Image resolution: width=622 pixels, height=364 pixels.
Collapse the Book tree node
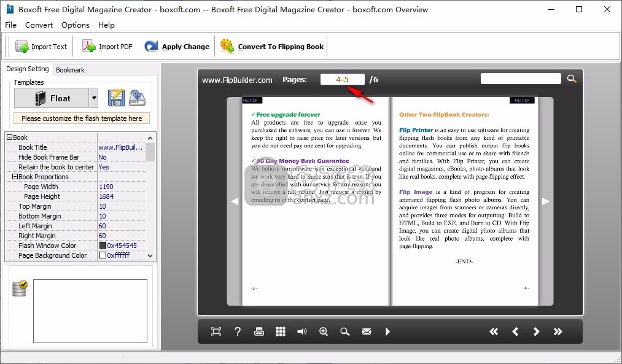coord(10,137)
